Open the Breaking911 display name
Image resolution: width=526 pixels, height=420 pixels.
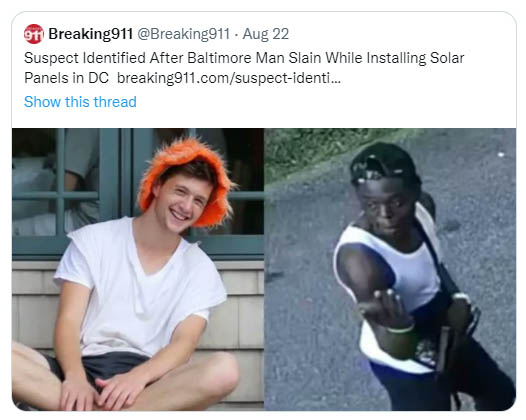tap(91, 34)
